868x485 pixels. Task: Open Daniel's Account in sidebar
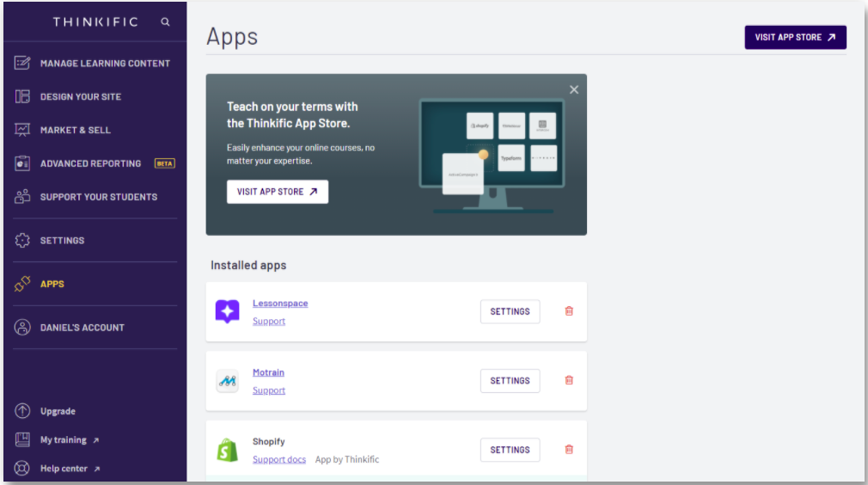(82, 328)
